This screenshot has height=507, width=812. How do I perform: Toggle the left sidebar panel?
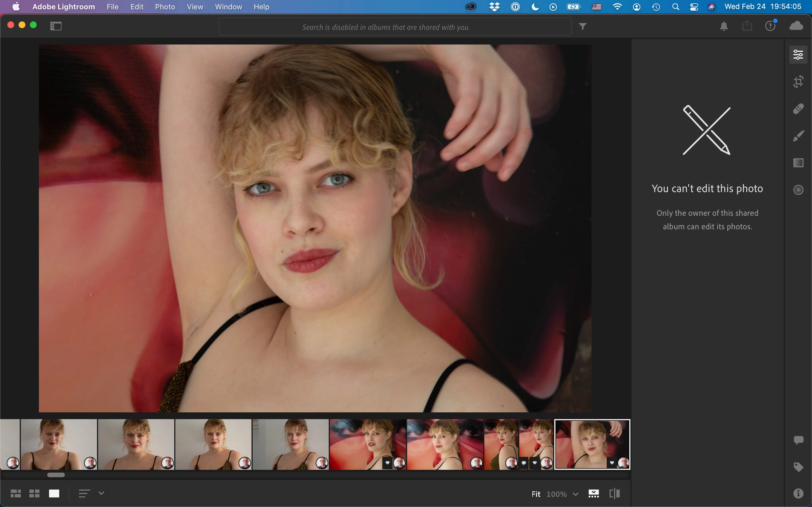point(56,26)
